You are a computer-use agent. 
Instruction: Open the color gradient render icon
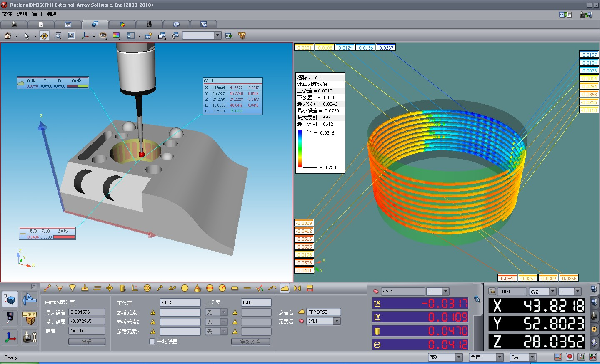coord(116,36)
